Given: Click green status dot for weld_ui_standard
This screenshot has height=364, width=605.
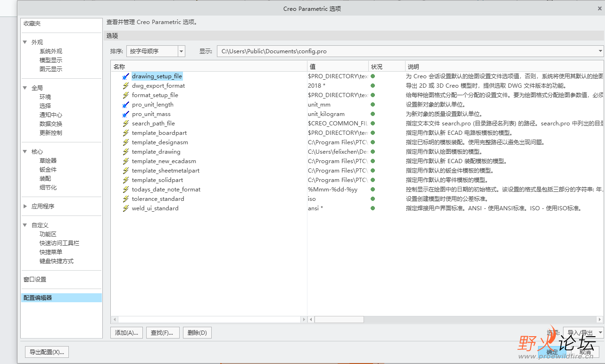Looking at the screenshot, I should [373, 208].
